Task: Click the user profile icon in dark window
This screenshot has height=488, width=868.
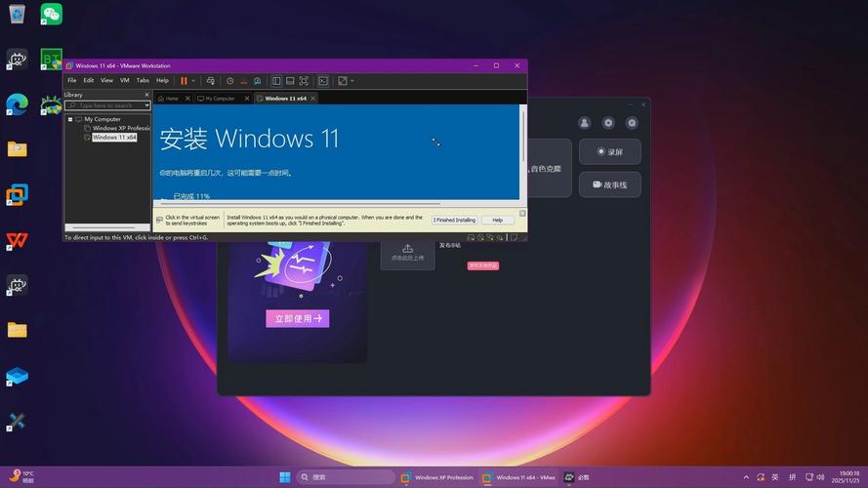Action: point(585,123)
